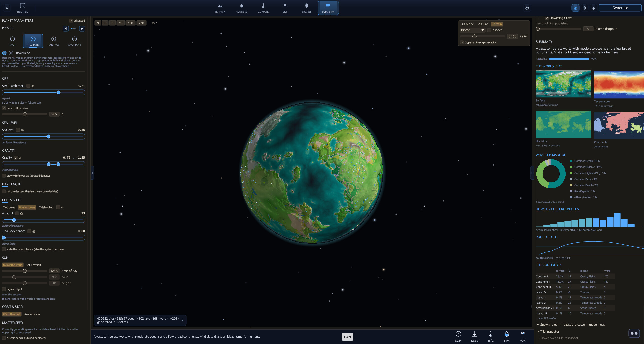Click the save (floppy disk) icon
Image resolution: width=644 pixels, height=344 pixels.
[x=527, y=8]
